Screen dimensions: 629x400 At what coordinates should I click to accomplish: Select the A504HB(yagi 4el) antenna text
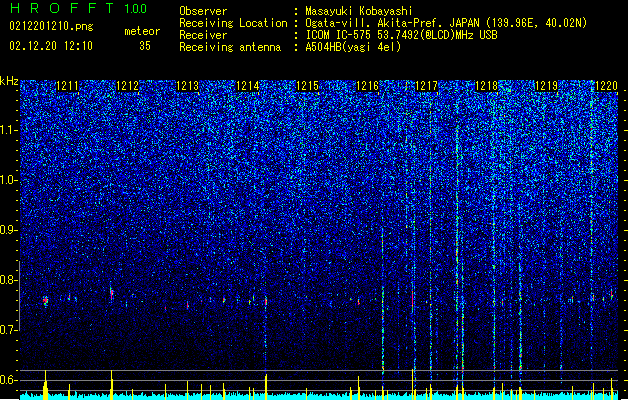353,47
